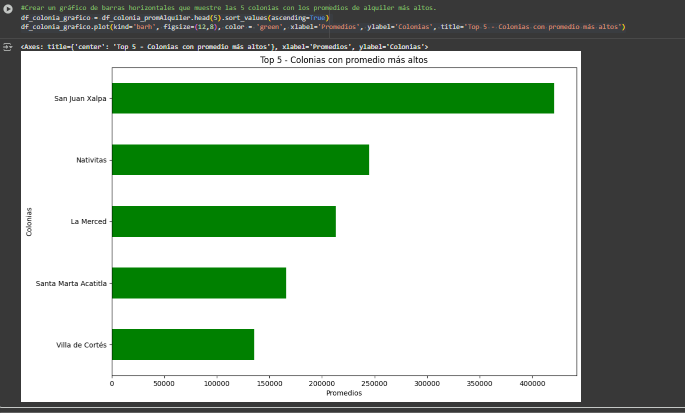Click the Villa de Cortés bar
The width and height of the screenshot is (685, 413).
point(182,344)
